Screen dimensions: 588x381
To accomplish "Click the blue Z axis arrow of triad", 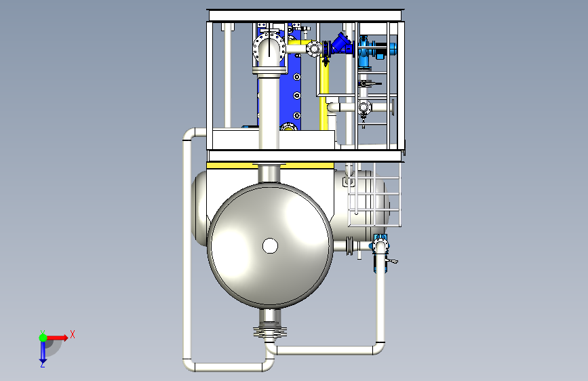I will click(x=43, y=352).
